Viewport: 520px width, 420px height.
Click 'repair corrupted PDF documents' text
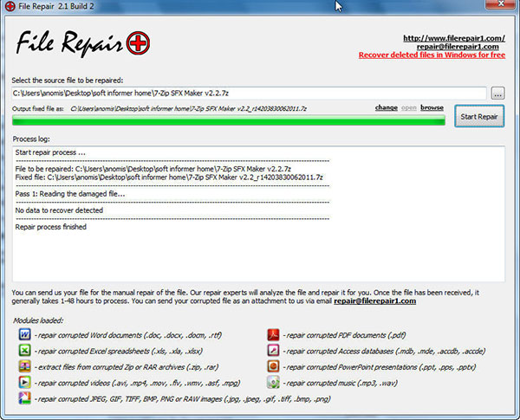click(345, 335)
